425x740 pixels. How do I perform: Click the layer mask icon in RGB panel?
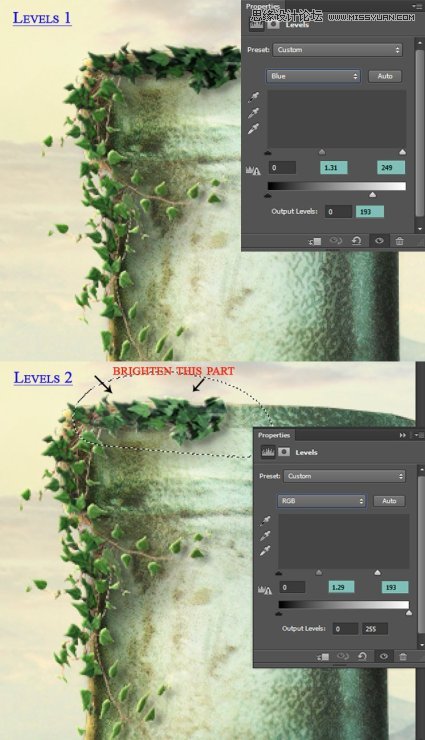point(284,452)
